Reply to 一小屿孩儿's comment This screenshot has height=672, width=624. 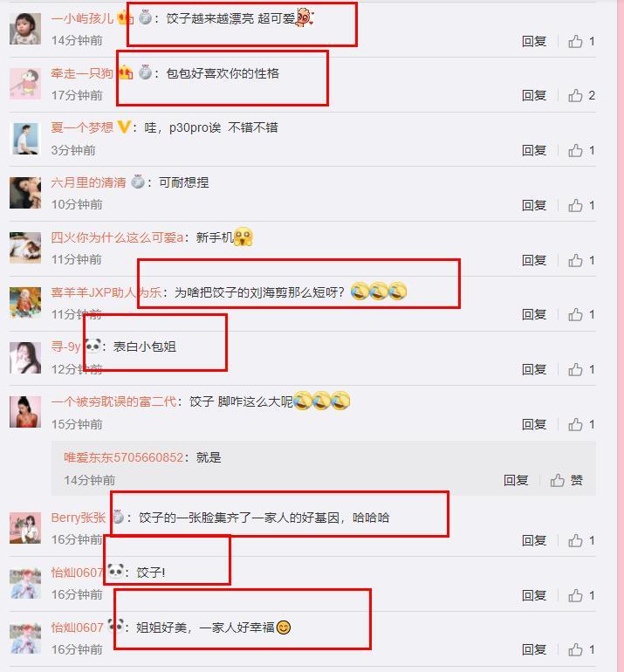click(533, 42)
